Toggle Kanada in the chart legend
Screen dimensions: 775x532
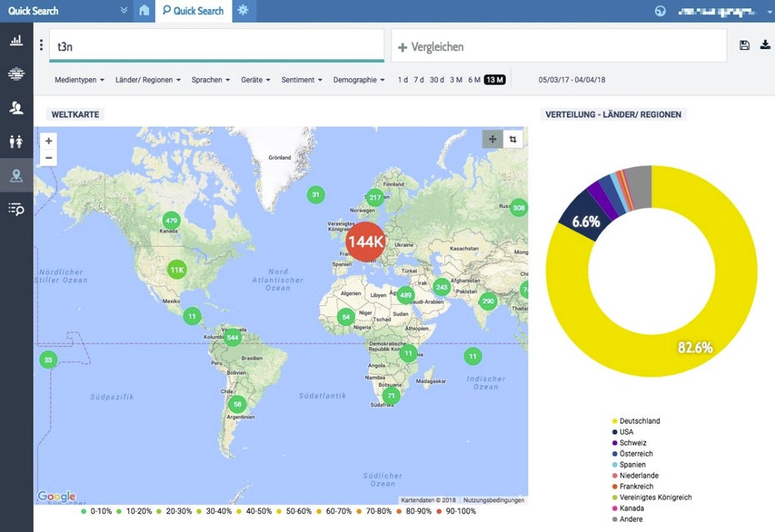(628, 509)
